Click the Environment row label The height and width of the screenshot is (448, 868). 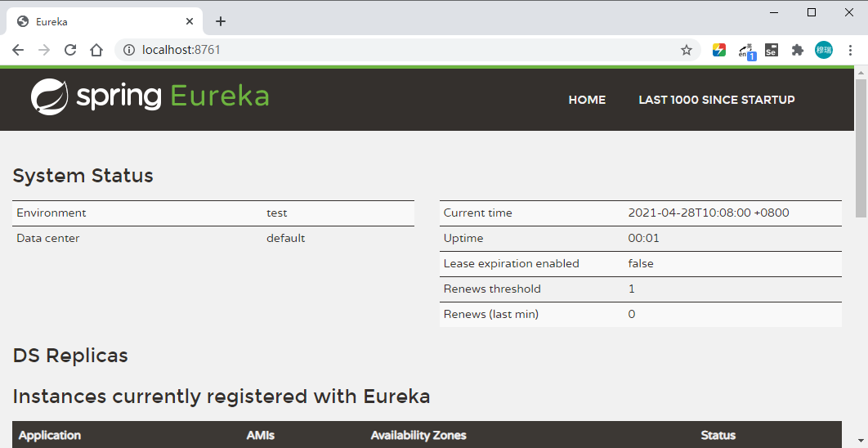51,213
